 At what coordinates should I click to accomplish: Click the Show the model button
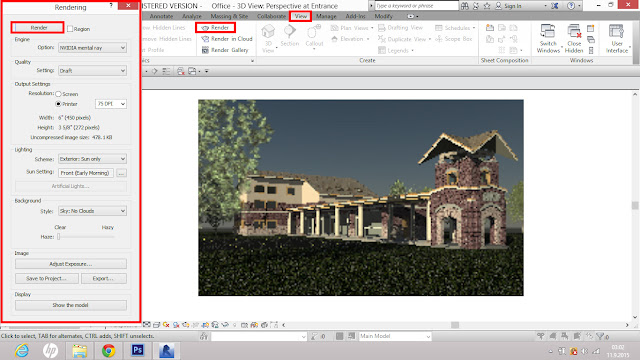[x=71, y=305]
